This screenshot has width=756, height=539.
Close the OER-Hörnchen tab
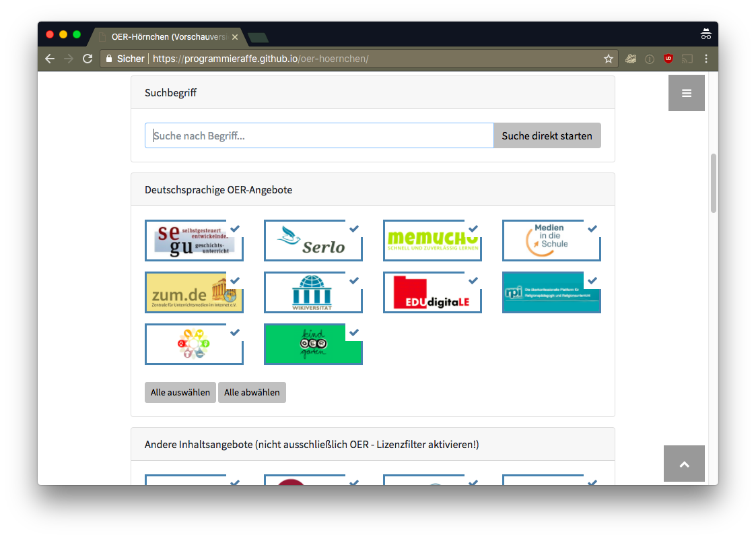coord(235,36)
